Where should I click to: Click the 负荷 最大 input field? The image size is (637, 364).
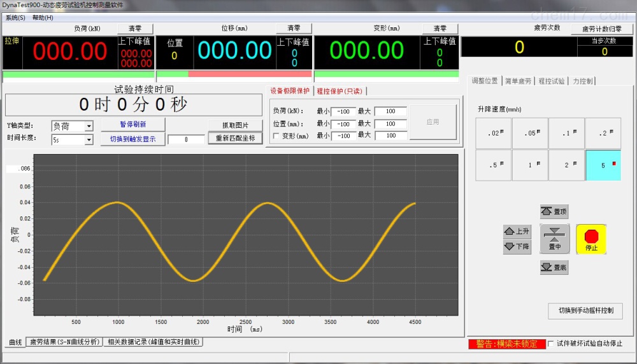pyautogui.click(x=390, y=111)
